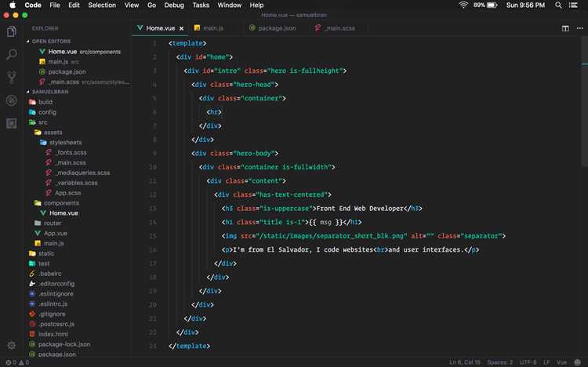Open the Search view in activity bar
The height and width of the screenshot is (367, 588).
[x=12, y=55]
